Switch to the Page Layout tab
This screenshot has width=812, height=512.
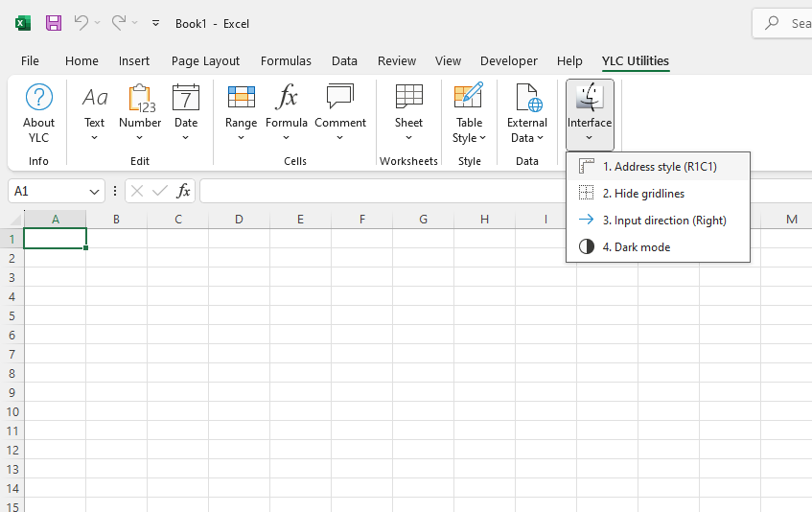pyautogui.click(x=205, y=60)
